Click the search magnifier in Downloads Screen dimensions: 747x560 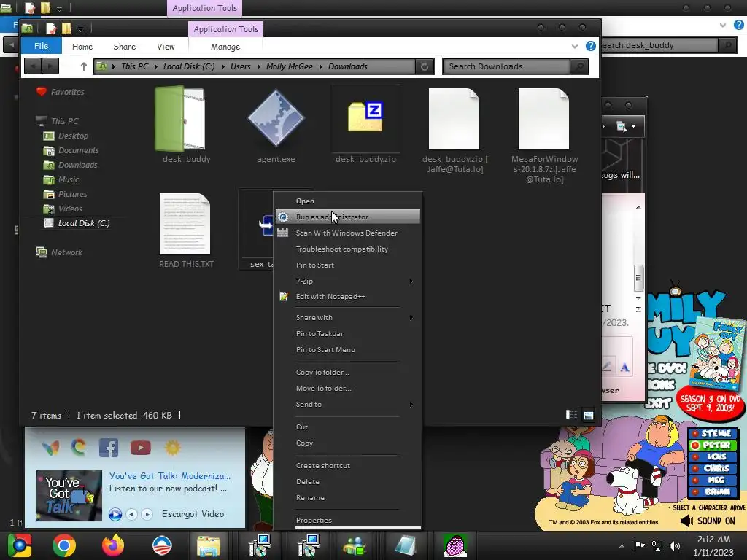580,66
